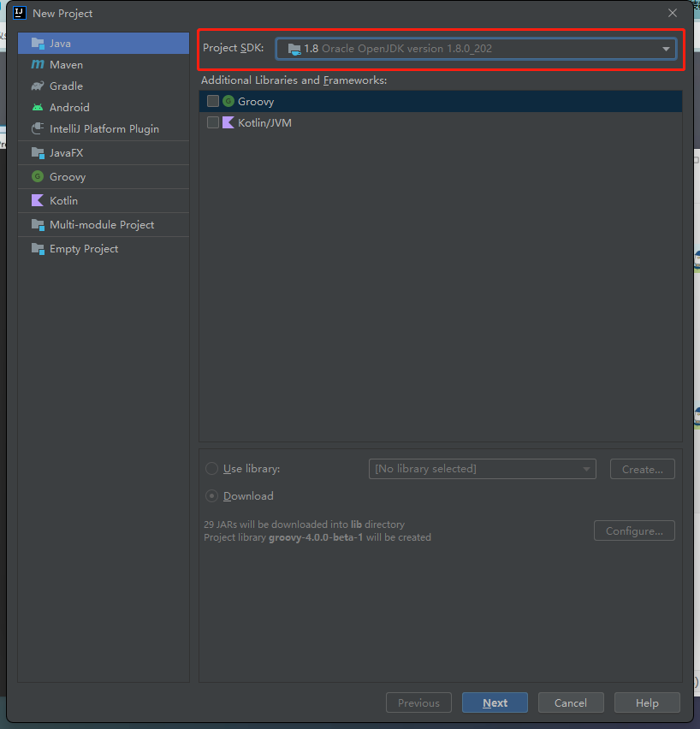Click the 'New Project' window title

(x=62, y=14)
